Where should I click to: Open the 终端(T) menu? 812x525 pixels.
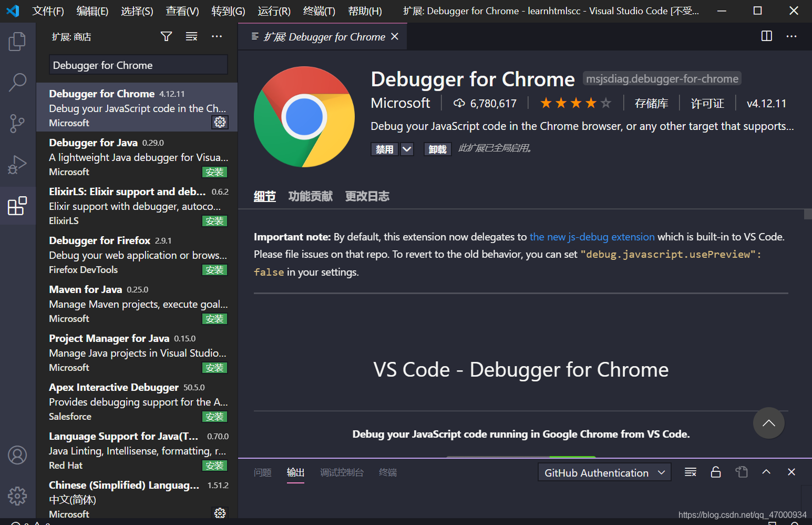(319, 11)
